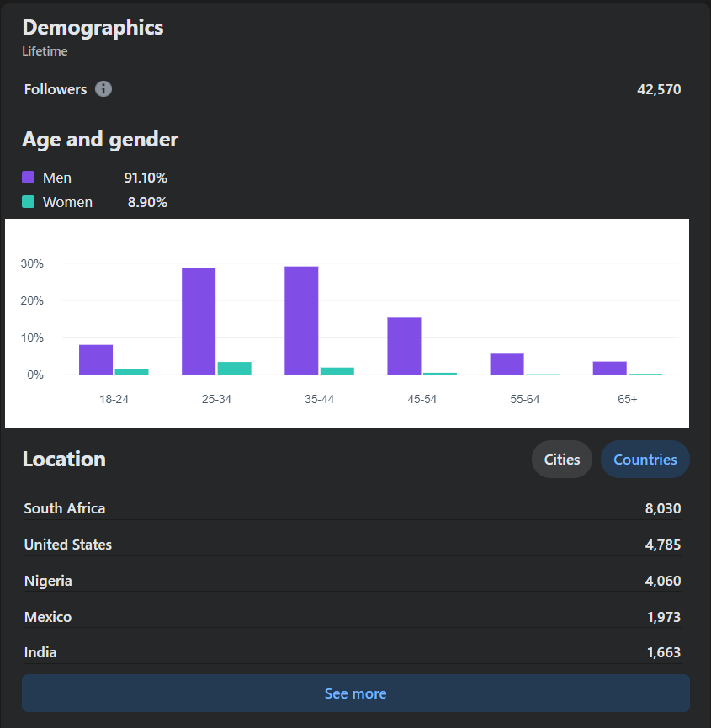Viewport: 711px width, 728px height.
Task: Click the Demographics heading
Action: pyautogui.click(x=93, y=27)
